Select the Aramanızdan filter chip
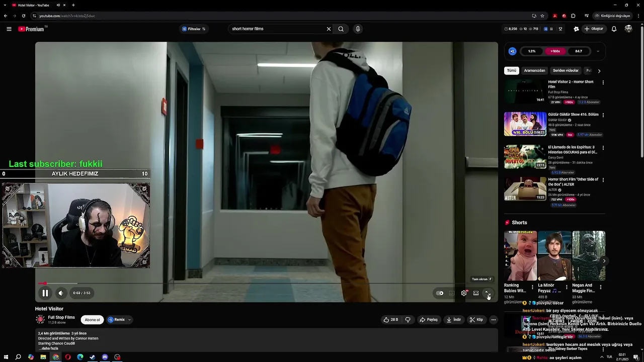Viewport: 644px width, 362px height. (534, 70)
